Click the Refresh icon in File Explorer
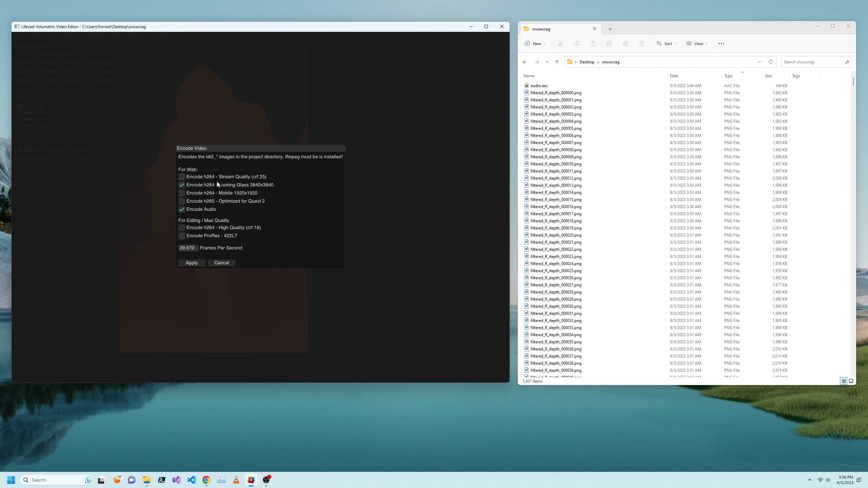 coord(770,62)
